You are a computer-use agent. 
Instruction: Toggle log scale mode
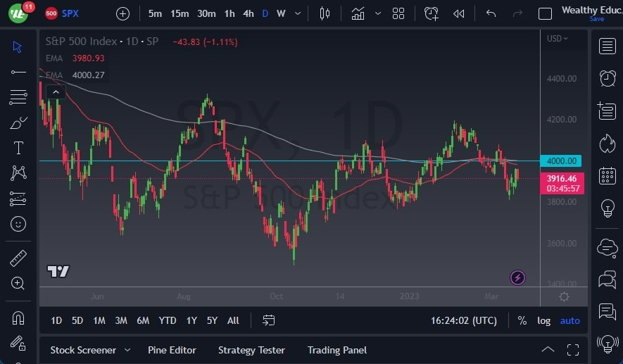(544, 320)
